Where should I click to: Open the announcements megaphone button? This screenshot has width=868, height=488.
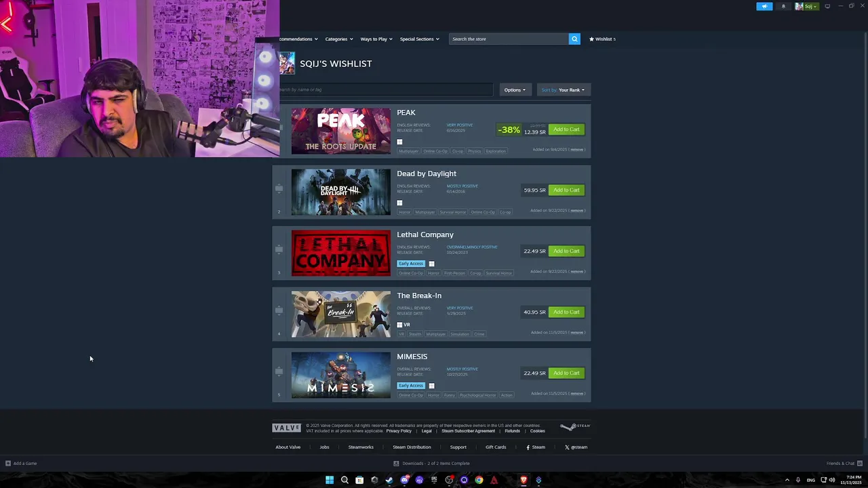764,6
